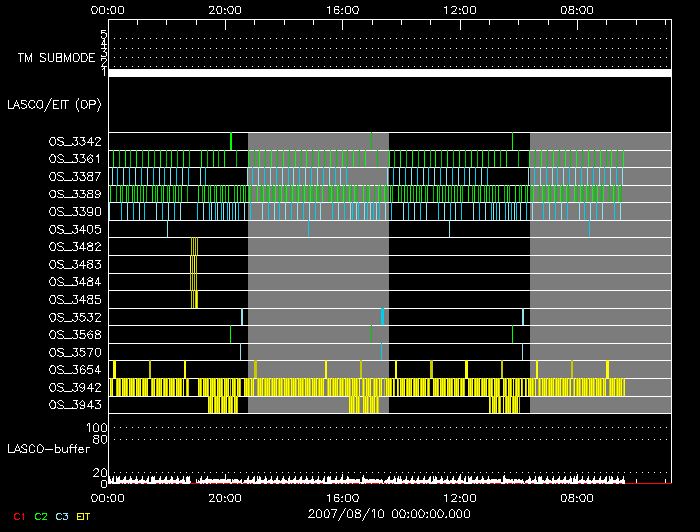The height and width of the screenshot is (532, 700).
Task: Select the LASCO-buffer label
Action: 49,447
